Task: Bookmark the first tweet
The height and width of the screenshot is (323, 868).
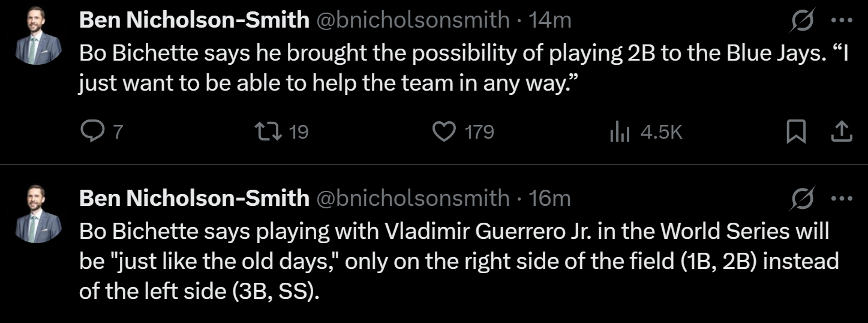Action: point(795,132)
